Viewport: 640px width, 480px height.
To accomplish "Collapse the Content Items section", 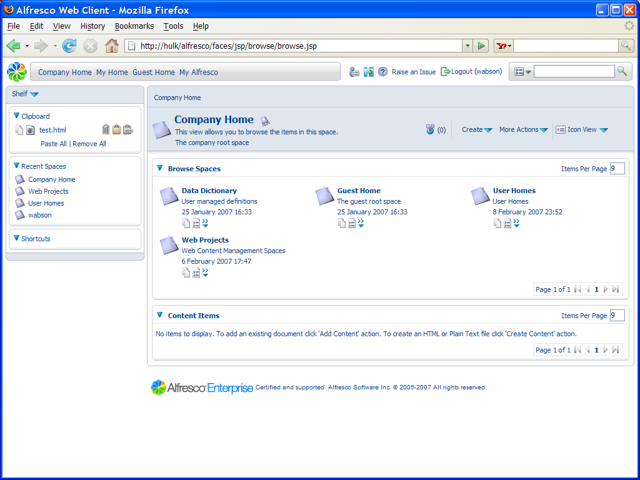I will pos(160,315).
